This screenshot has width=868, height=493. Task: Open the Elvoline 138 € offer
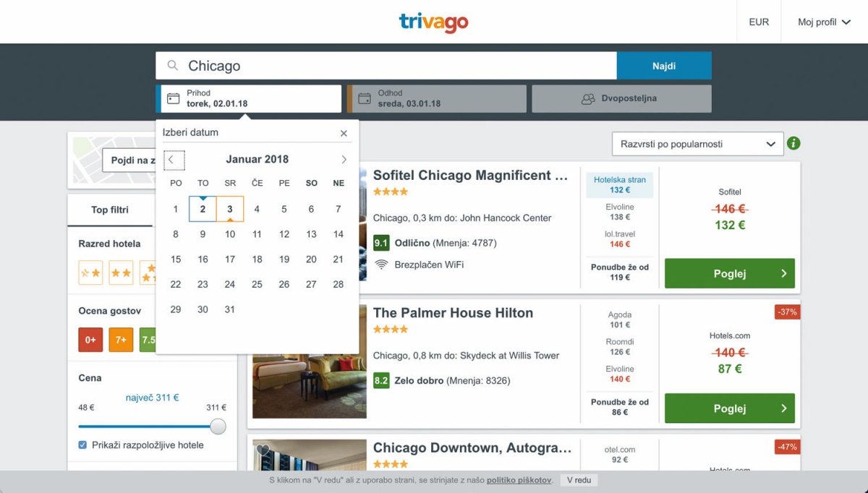(x=620, y=212)
